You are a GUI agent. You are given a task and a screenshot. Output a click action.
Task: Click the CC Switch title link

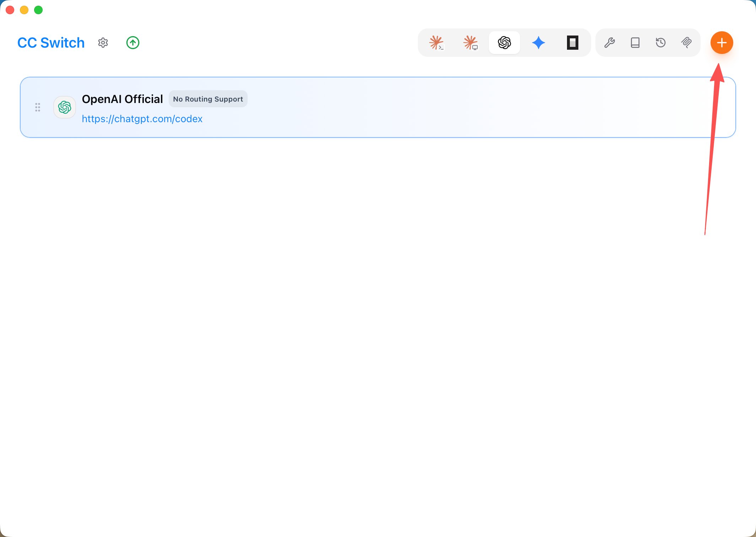[51, 43]
